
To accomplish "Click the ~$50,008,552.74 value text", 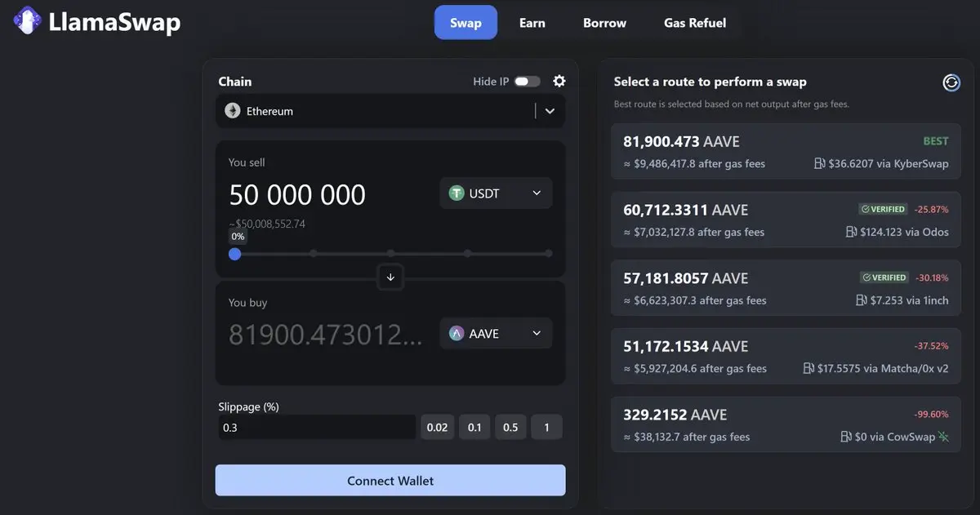I will click(x=267, y=224).
